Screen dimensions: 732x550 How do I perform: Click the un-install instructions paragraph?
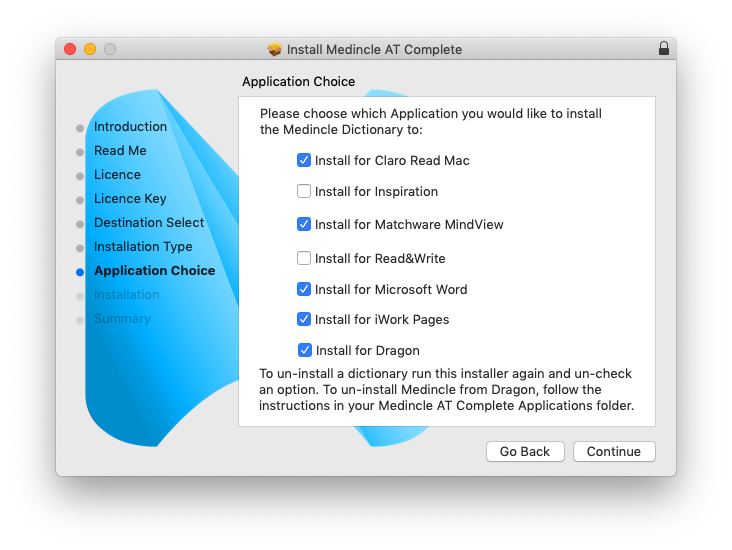click(447, 389)
